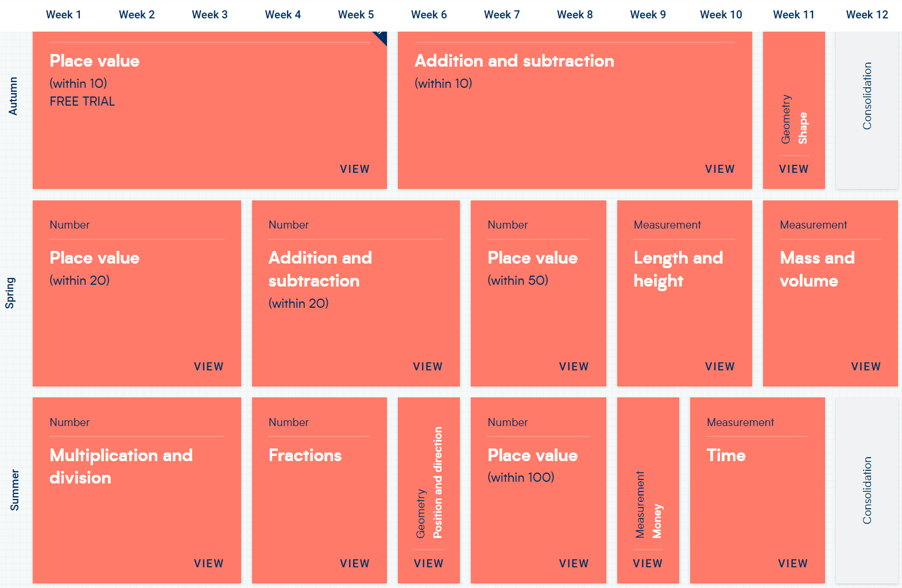902x588 pixels.
Task: Select VIEW for Addition and subtraction within 20
Action: [x=428, y=367]
